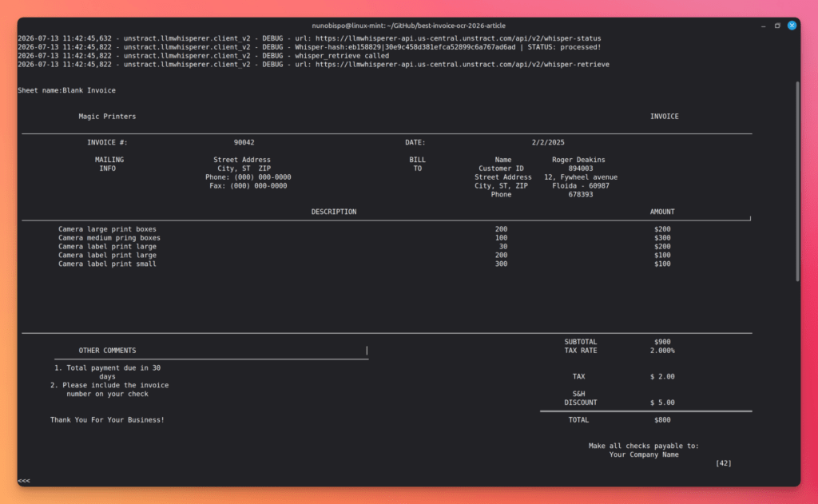Click the date 2/2/2025

(548, 142)
